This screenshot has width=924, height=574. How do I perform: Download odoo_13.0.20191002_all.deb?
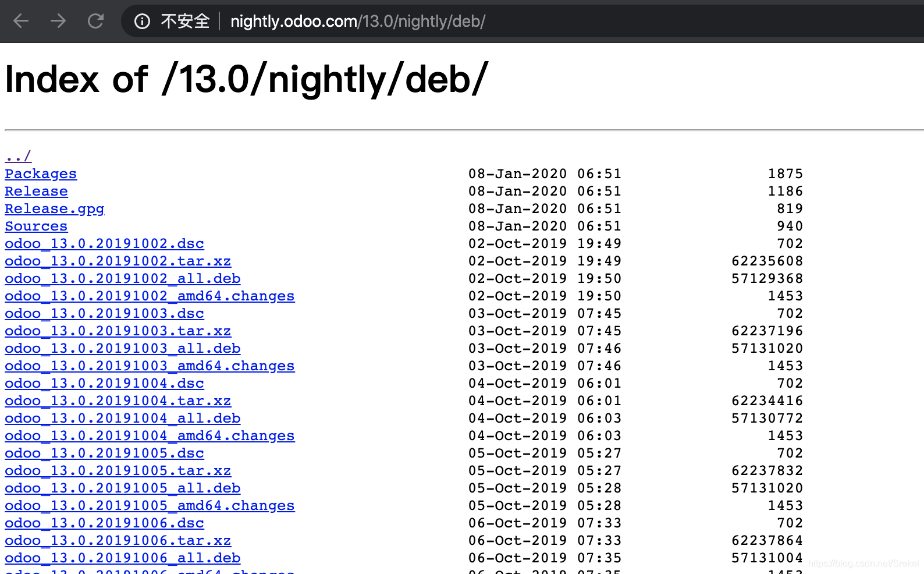(x=123, y=278)
